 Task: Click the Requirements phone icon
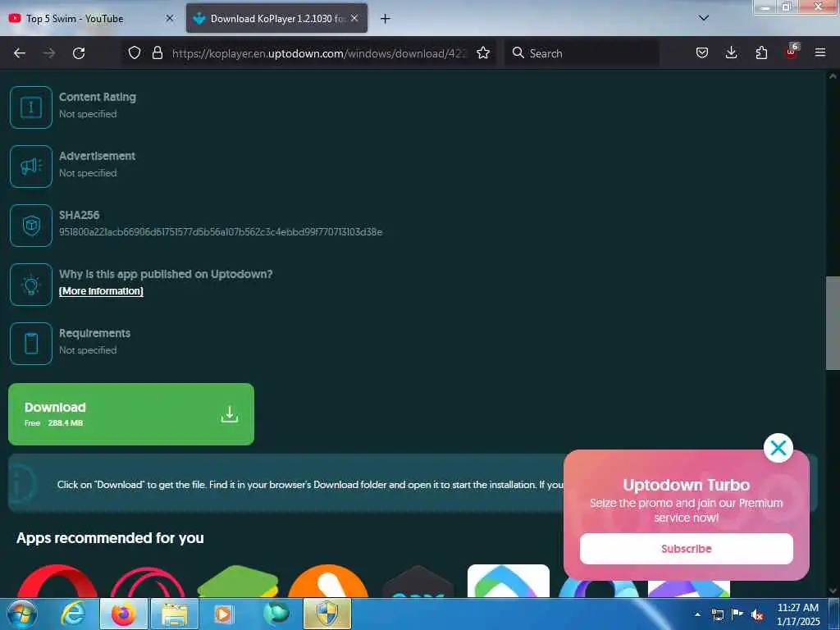click(x=31, y=344)
